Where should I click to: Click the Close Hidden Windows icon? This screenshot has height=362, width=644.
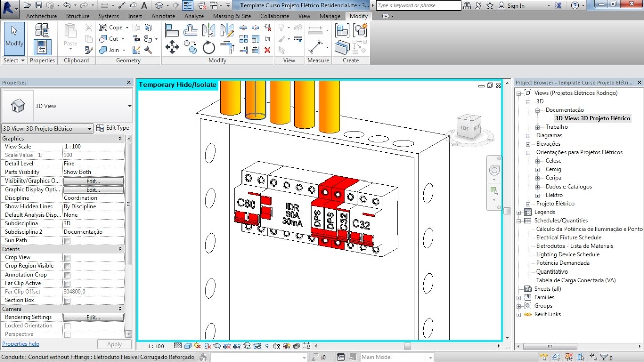[x=201, y=6]
